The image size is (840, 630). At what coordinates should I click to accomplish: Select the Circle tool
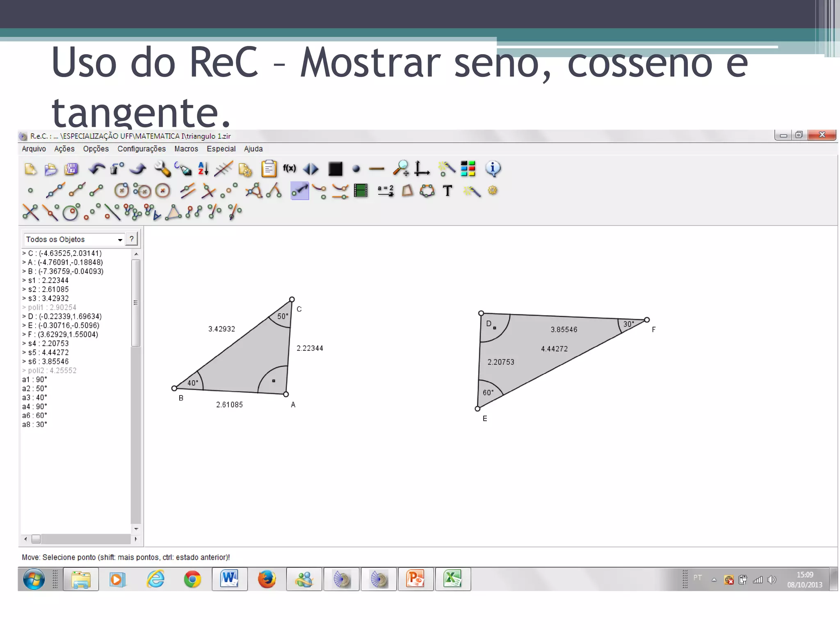121,191
